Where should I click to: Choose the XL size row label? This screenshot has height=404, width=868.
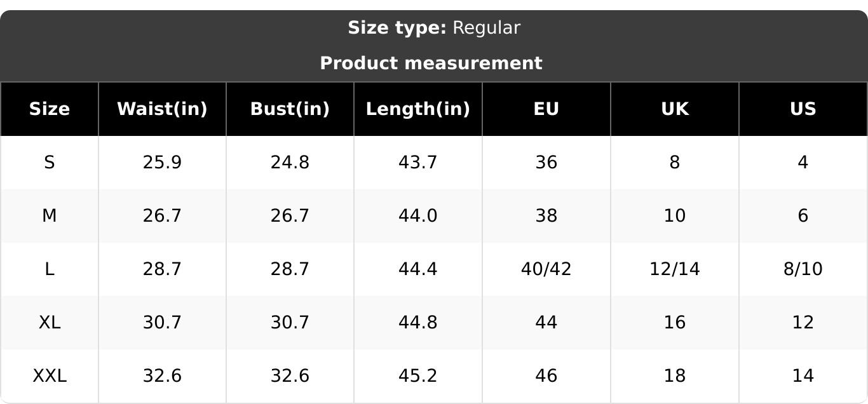pyautogui.click(x=50, y=323)
